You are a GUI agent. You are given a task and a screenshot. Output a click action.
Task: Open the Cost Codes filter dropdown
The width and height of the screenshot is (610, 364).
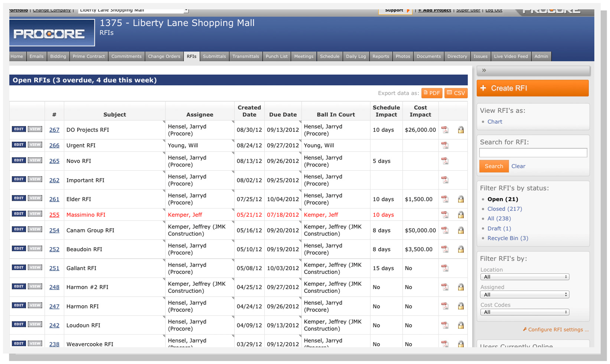pos(524,312)
